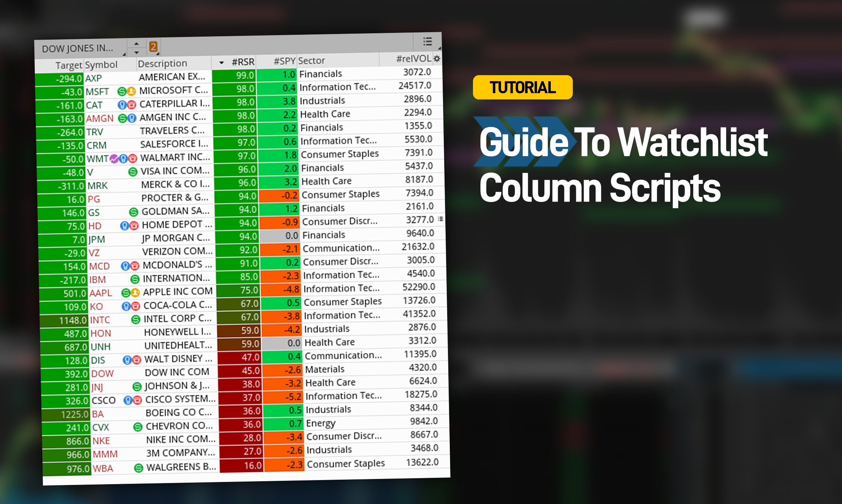This screenshot has height=504, width=842.
Task: Open the DOW JONES IN... watchlist selector
Action: click(x=80, y=49)
